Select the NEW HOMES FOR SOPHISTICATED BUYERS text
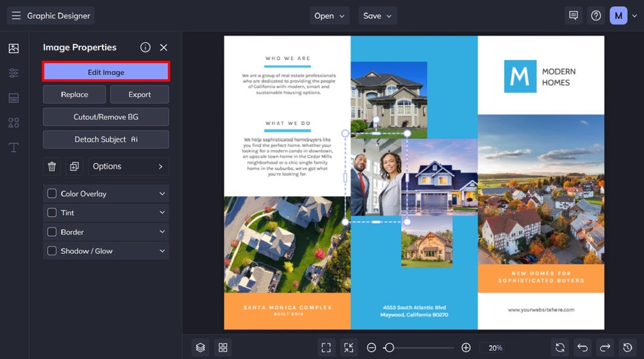The image size is (644, 359). point(541,277)
